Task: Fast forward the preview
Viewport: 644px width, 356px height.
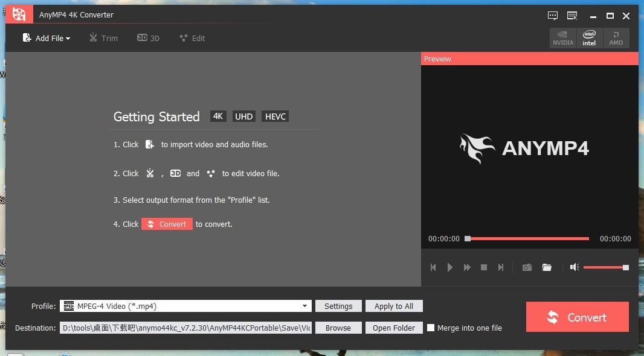Action: point(467,267)
